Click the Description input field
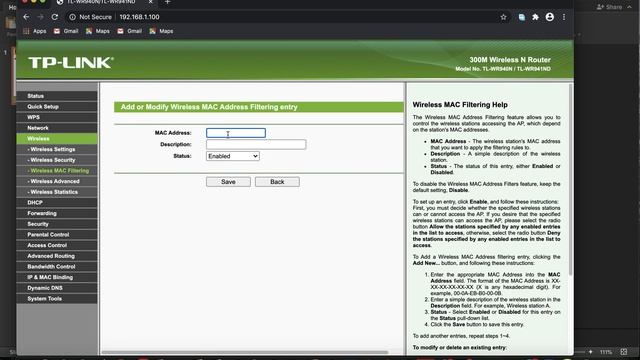The image size is (640, 360). pos(256,144)
